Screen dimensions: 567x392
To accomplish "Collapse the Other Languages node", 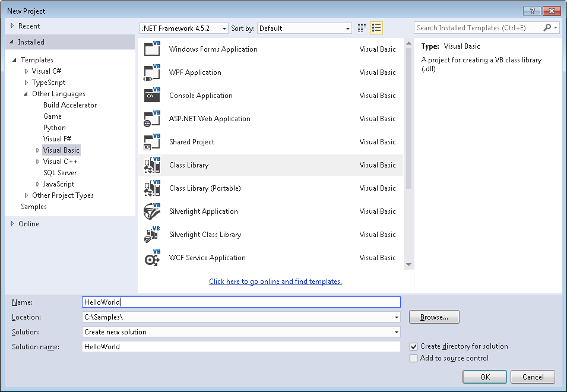I will pyautogui.click(x=26, y=94).
